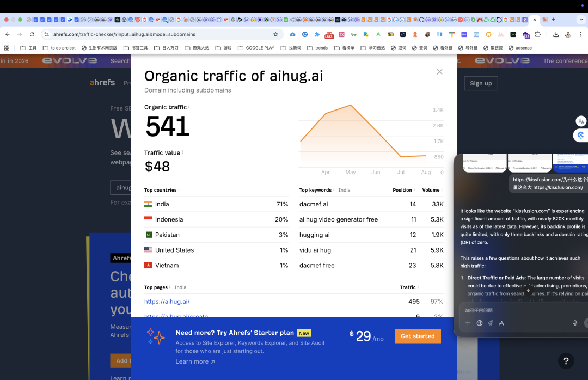Close the Organic traffic popup
The image size is (588, 380).
click(439, 72)
